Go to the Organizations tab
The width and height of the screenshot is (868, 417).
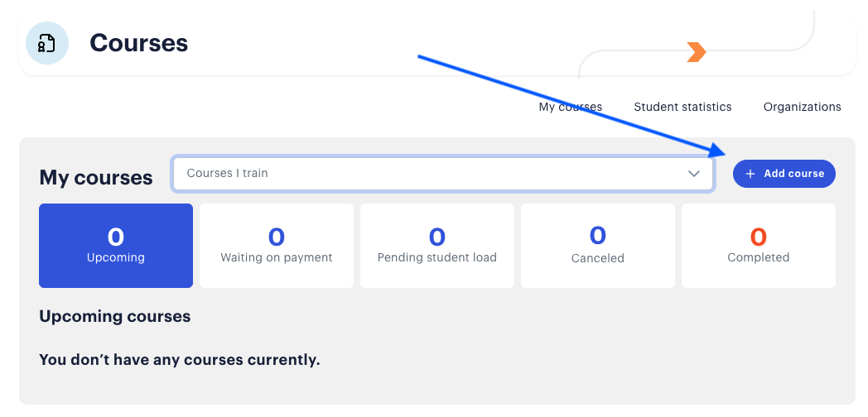point(802,107)
